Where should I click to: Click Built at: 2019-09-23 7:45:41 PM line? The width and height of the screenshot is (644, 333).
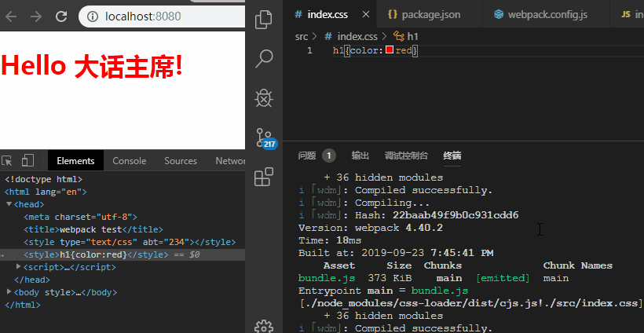396,253
